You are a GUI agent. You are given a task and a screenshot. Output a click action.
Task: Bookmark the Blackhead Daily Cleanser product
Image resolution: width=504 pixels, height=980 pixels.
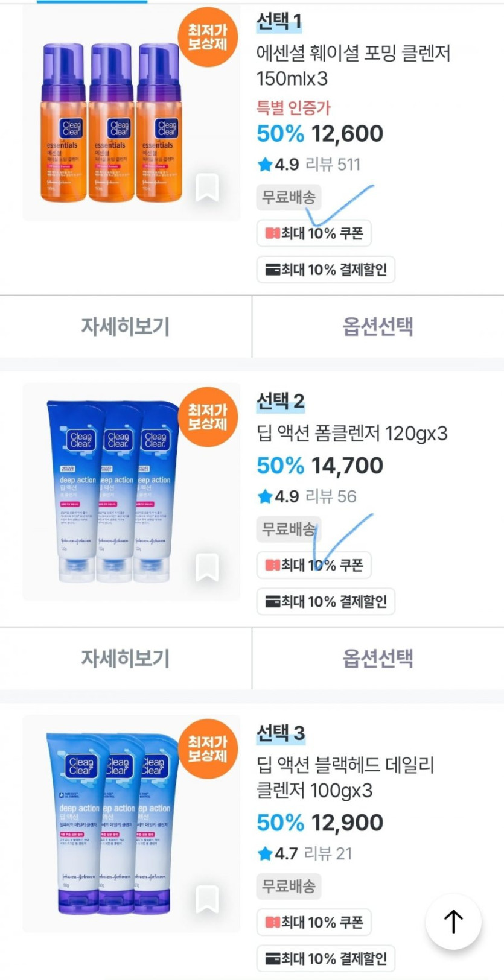(x=207, y=899)
